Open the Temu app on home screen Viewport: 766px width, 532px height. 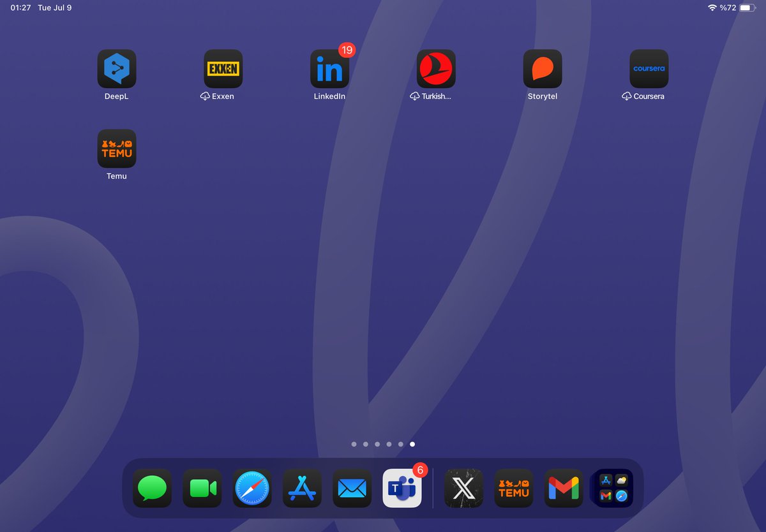pos(117,149)
